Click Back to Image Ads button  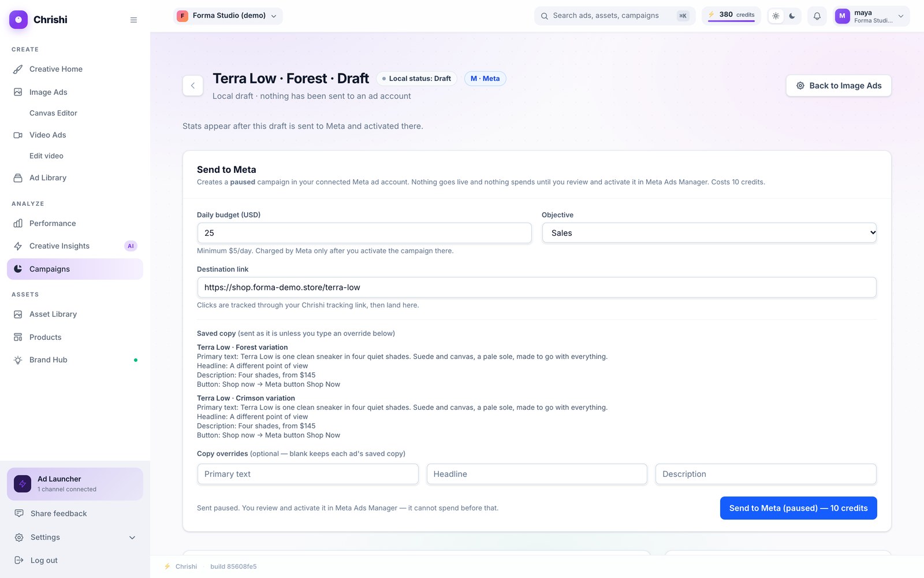[839, 86]
